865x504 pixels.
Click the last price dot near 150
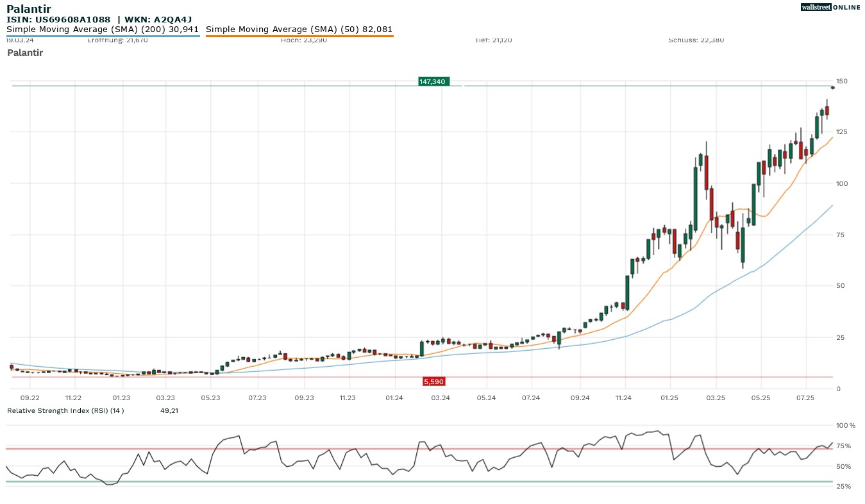coord(832,87)
